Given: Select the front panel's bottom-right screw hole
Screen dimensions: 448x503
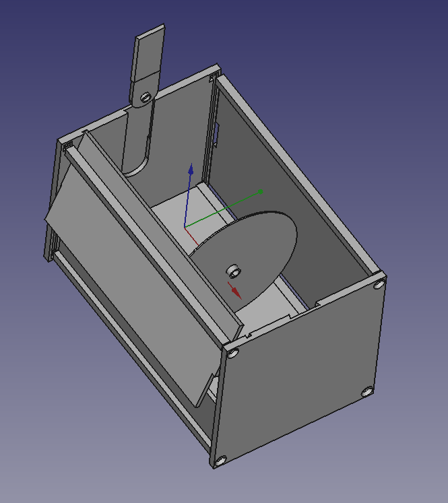Looking at the screenshot, I should pos(367,392).
